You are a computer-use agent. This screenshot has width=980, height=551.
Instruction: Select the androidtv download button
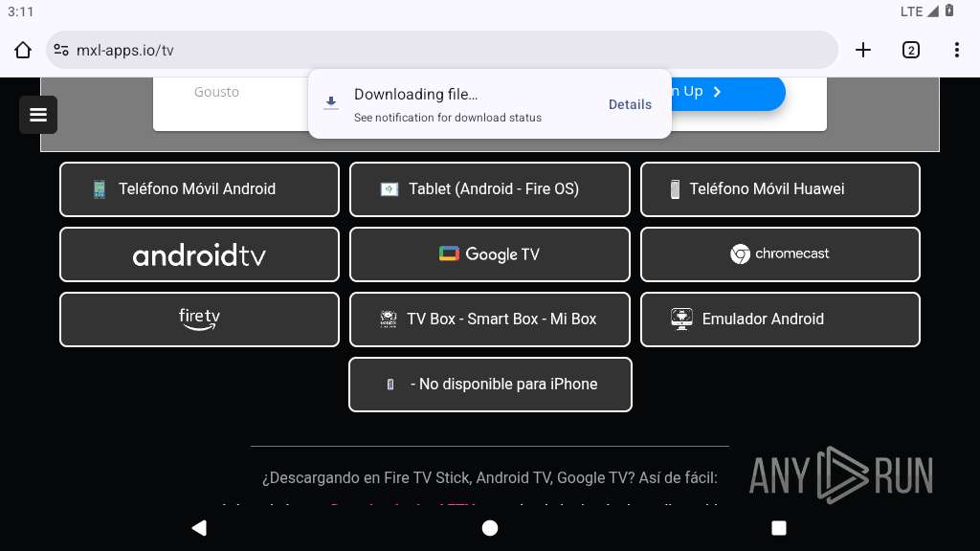pyautogui.click(x=199, y=254)
